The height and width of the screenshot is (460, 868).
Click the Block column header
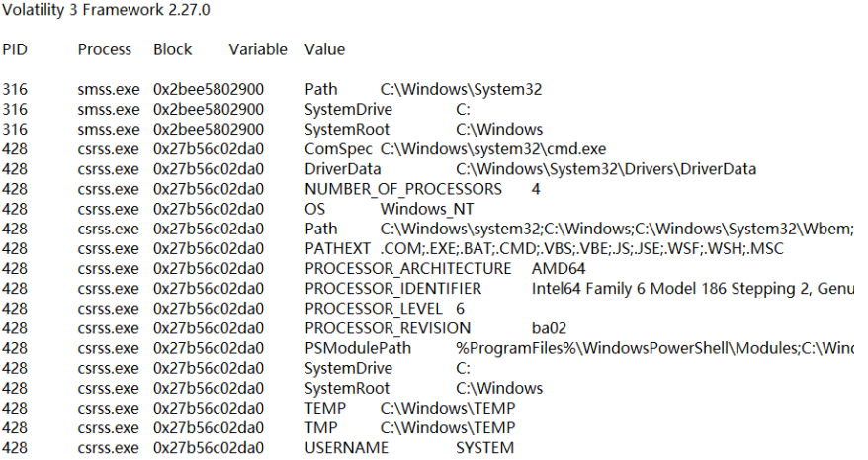tap(173, 49)
